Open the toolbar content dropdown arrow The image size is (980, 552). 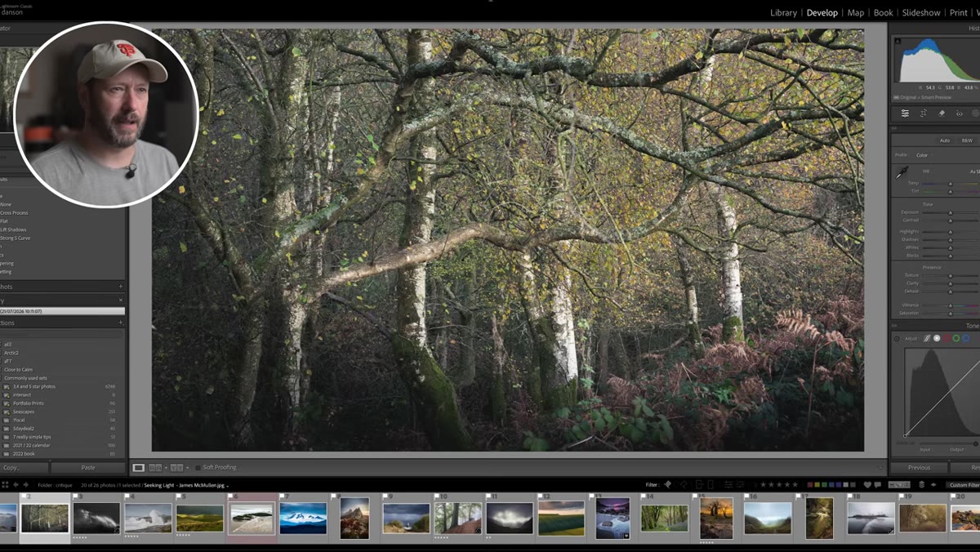[880, 468]
